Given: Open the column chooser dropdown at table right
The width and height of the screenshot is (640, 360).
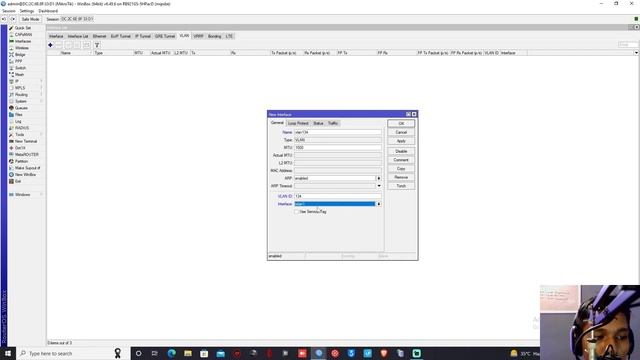Looking at the screenshot, I should tap(636, 53).
